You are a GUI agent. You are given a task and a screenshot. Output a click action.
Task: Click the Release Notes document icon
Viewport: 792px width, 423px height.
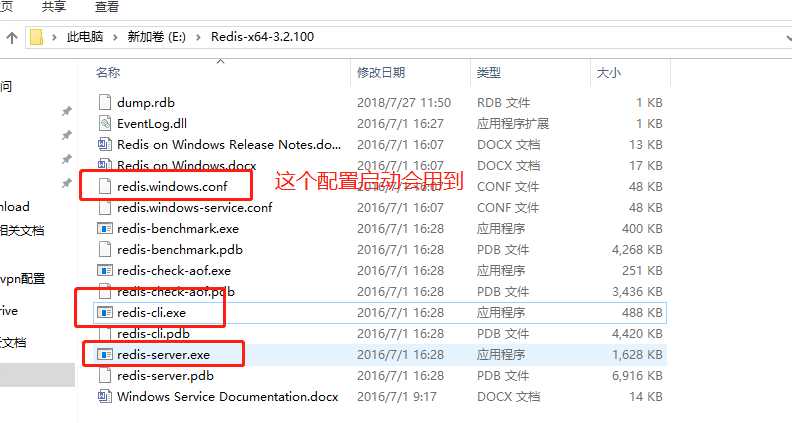pyautogui.click(x=105, y=145)
